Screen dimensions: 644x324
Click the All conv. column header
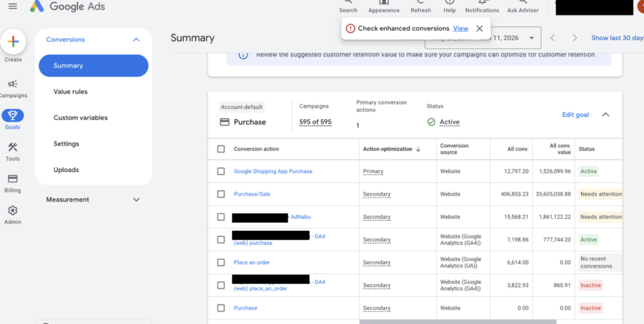point(518,149)
